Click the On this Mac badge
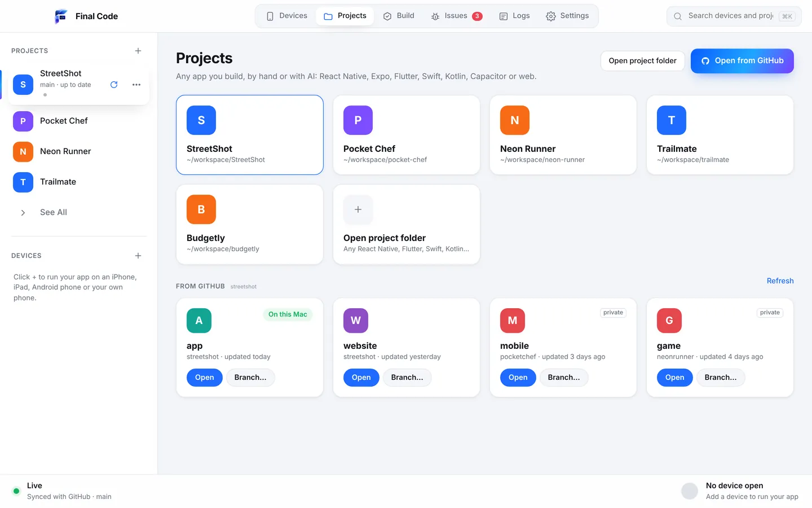Viewport: 812px width, 508px height. (288, 314)
